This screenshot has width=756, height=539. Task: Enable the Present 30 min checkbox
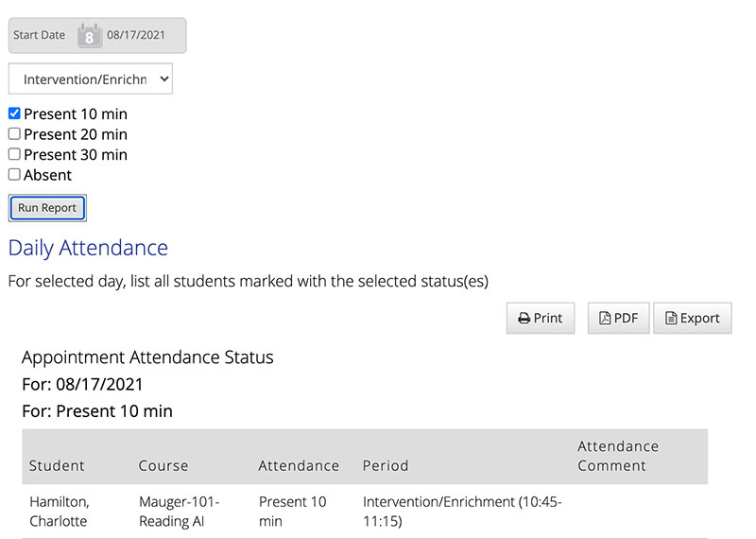(x=14, y=154)
